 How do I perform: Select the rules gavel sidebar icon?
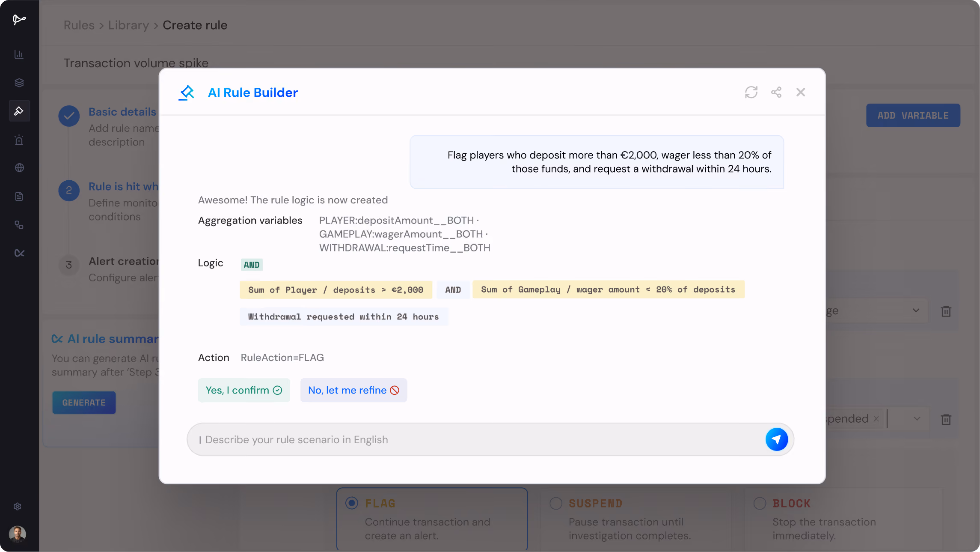19,111
